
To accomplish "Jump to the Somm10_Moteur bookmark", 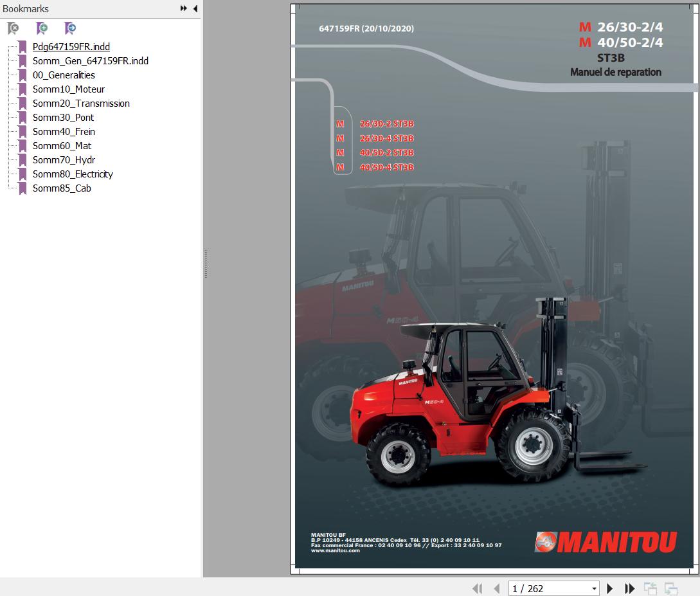I will point(68,89).
